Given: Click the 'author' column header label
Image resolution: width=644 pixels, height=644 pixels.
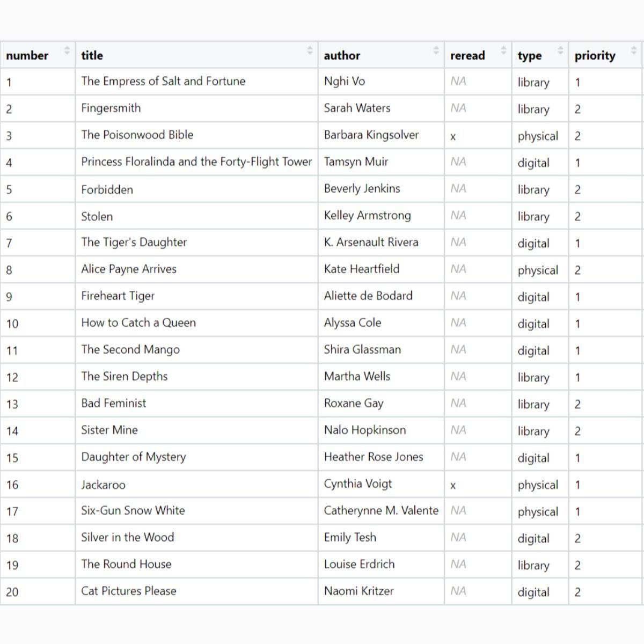Looking at the screenshot, I should point(342,55).
